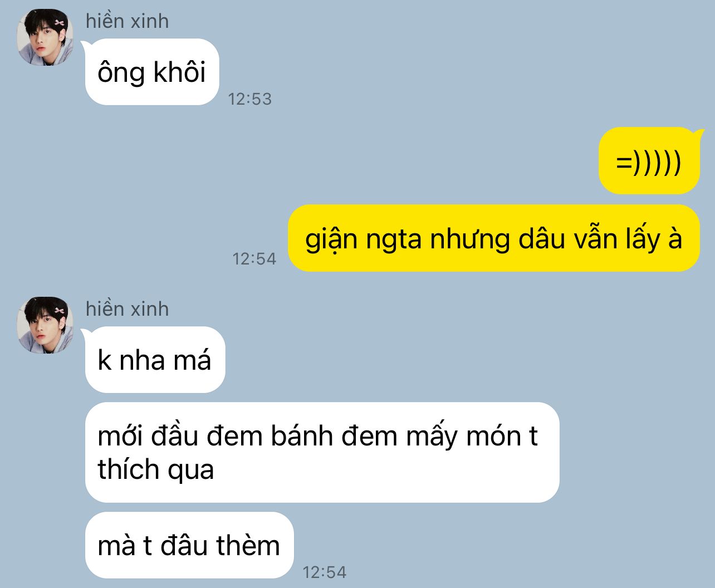Tap sender name "hiền xinh" above "k nha má"
The height and width of the screenshot is (588, 715).
click(x=127, y=309)
